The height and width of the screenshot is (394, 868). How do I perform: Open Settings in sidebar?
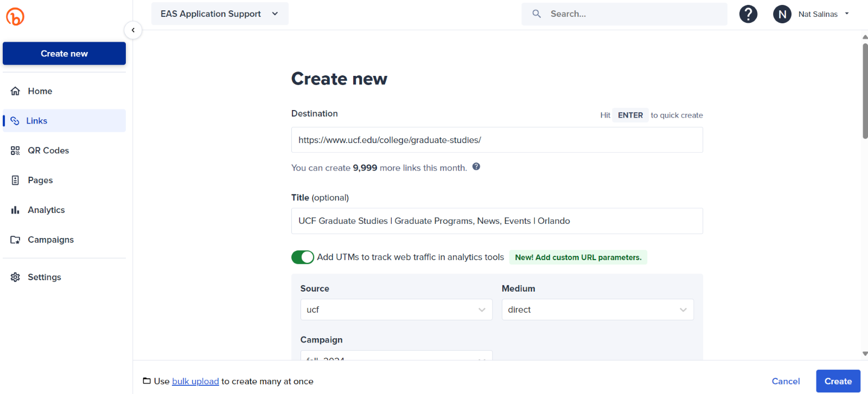click(x=64, y=277)
